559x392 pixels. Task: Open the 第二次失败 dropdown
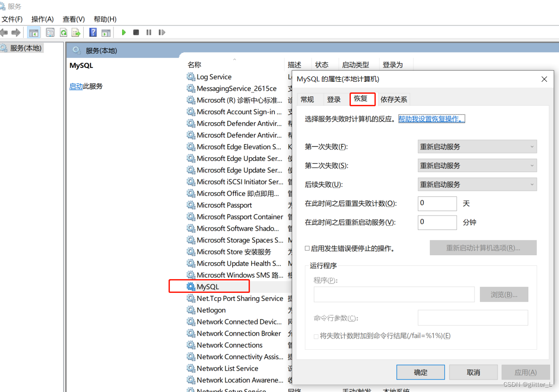coord(477,165)
